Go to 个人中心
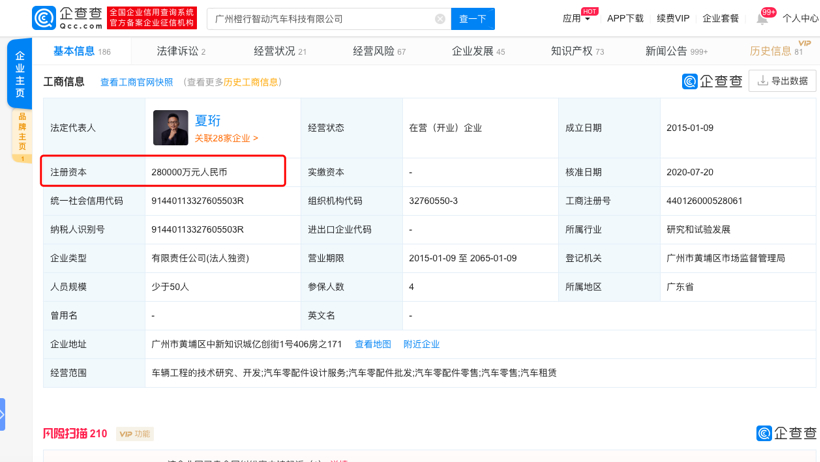Image resolution: width=820 pixels, height=462 pixels. tap(800, 18)
